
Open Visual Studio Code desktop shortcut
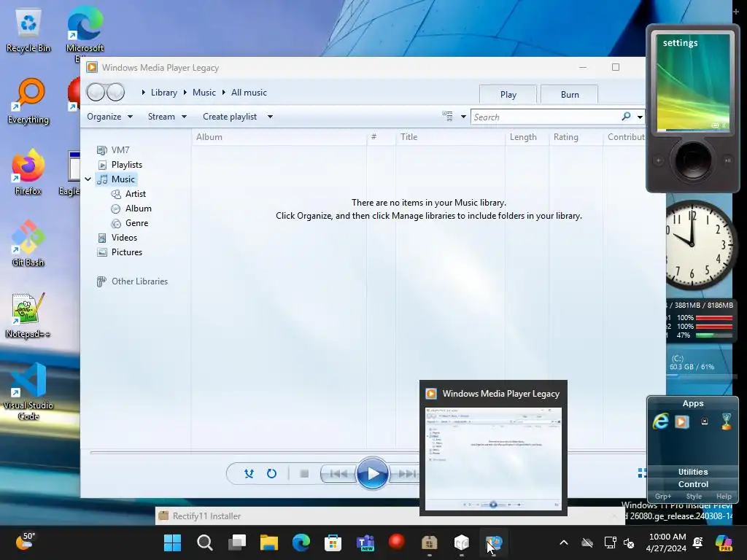coord(28,392)
